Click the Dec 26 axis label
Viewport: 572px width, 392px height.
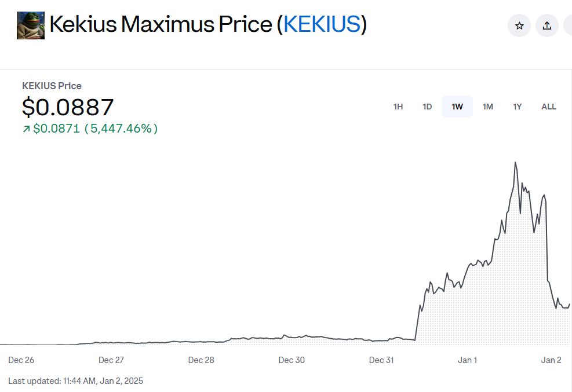tap(21, 360)
